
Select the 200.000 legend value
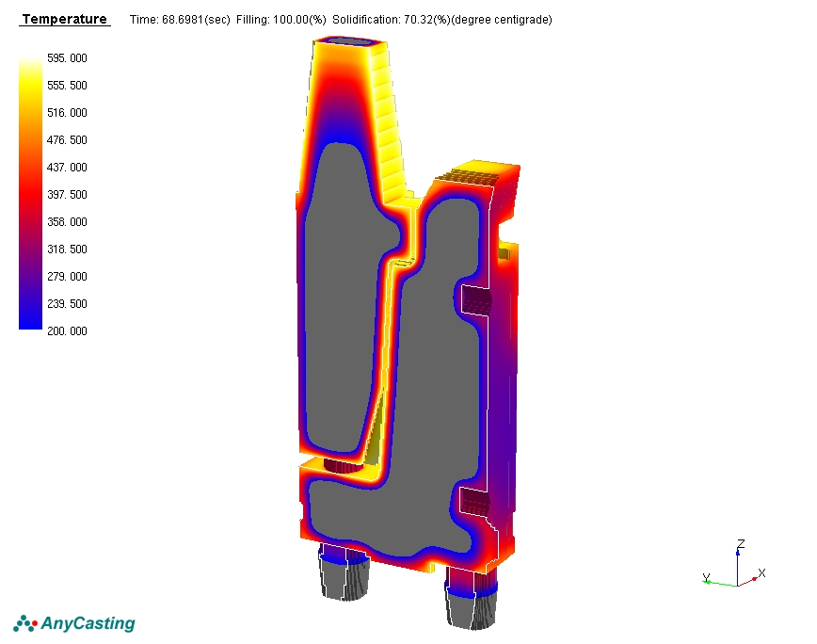pos(67,330)
